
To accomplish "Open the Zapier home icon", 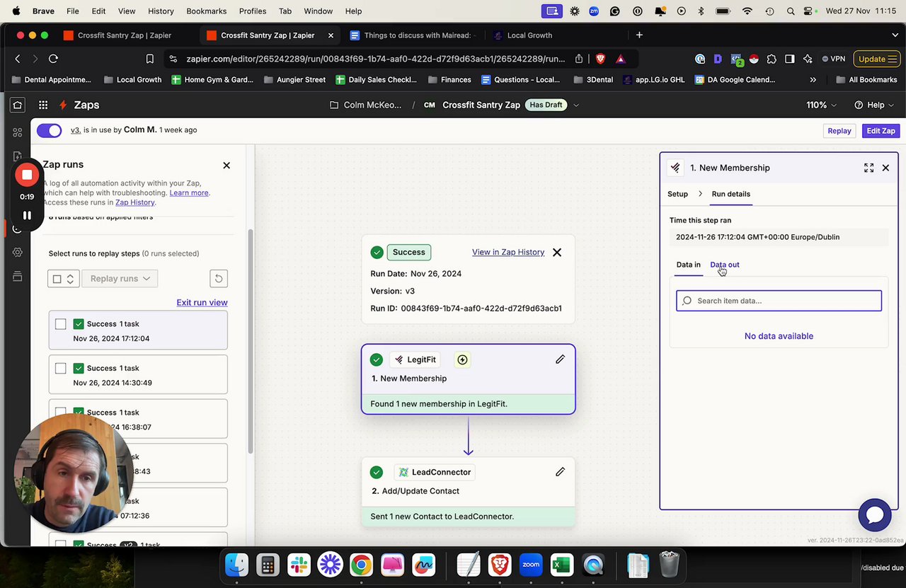I will [18, 105].
